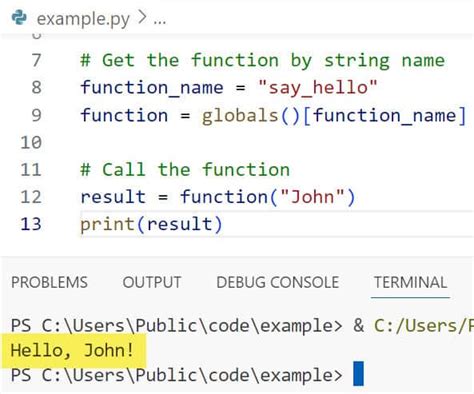Click the comment 'Get the function by string name'
This screenshot has height=394, width=474.
click(x=263, y=61)
